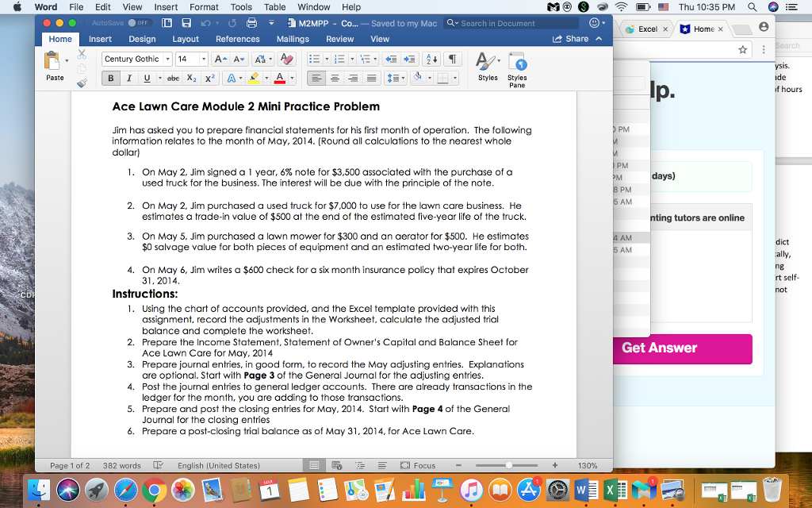Click the Format Painter brush icon
This screenshot has width=812, height=508.
(82, 83)
